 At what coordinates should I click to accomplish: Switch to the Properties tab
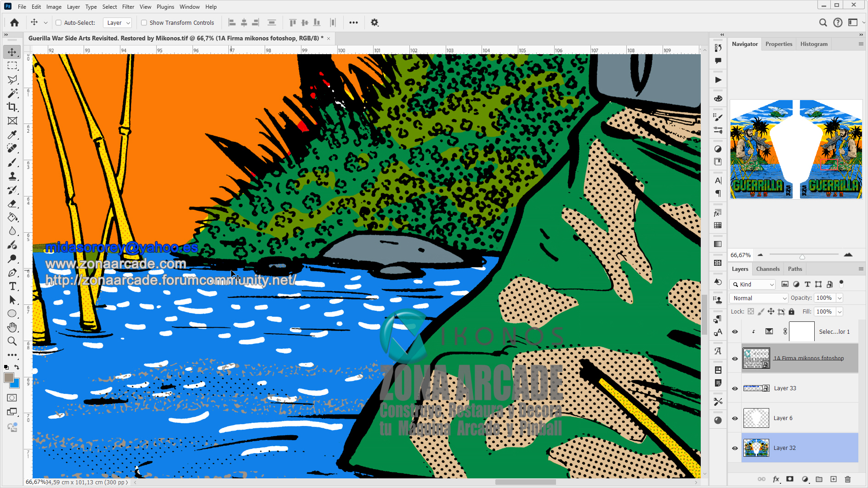tap(779, 44)
